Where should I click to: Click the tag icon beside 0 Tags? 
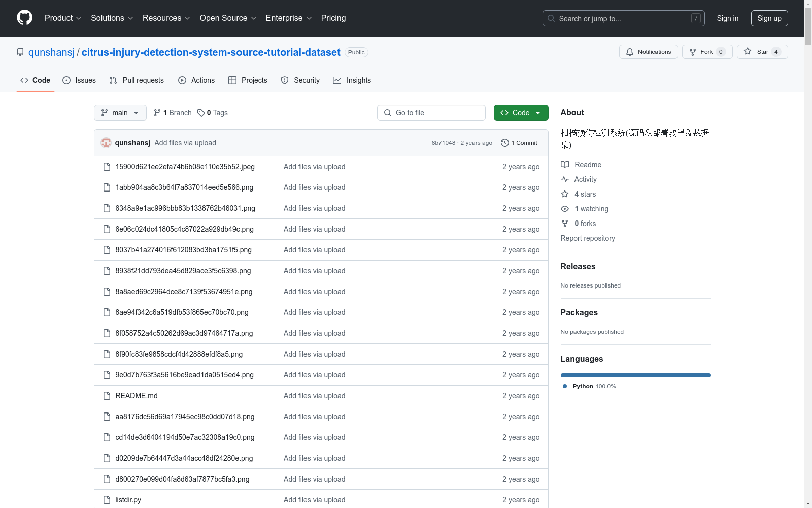(201, 113)
